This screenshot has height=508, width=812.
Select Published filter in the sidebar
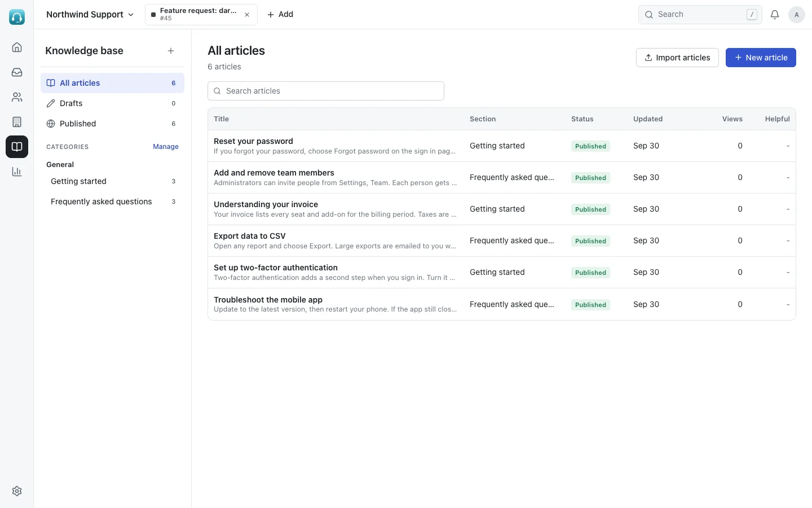click(112, 124)
